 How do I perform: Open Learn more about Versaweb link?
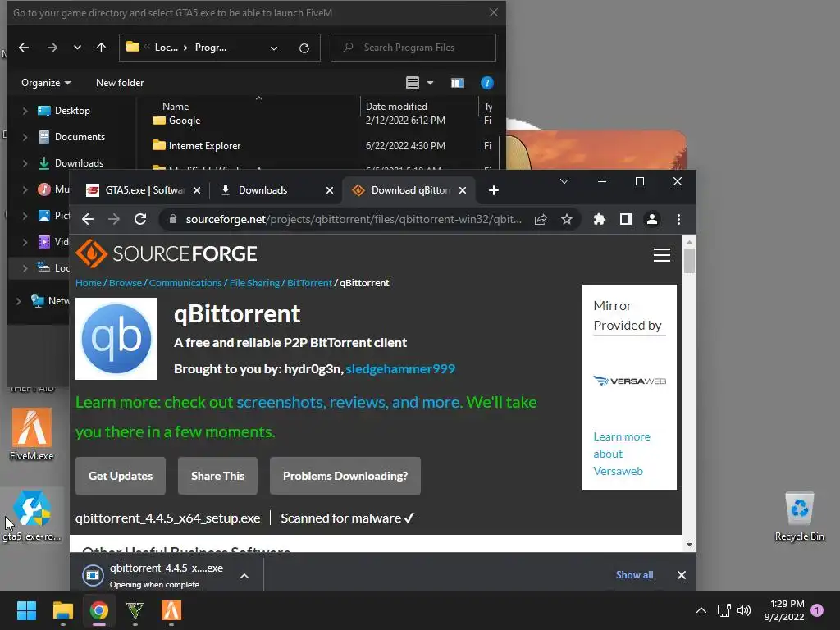pyautogui.click(x=622, y=454)
